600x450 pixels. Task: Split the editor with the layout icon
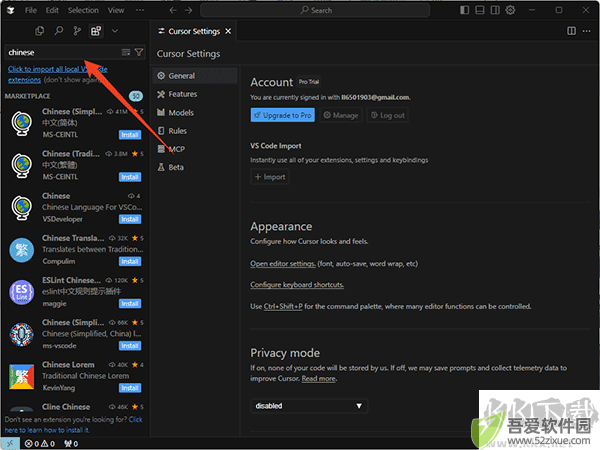coord(571,31)
